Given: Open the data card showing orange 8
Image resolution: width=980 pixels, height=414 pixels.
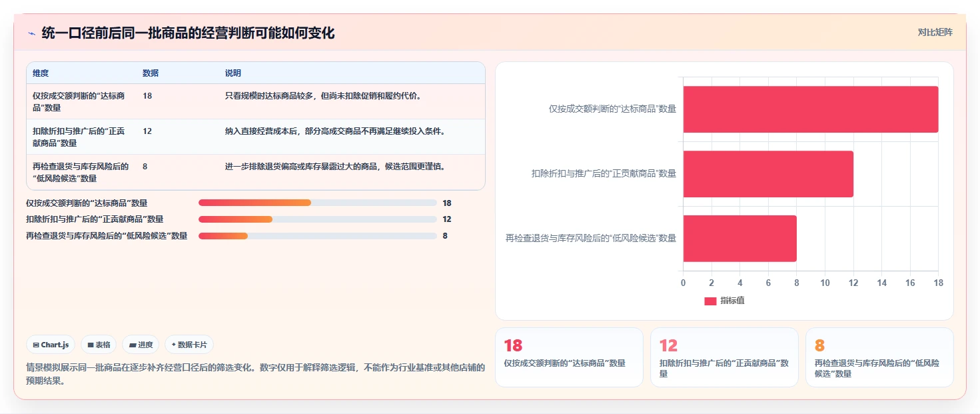Looking at the screenshot, I should (x=879, y=357).
